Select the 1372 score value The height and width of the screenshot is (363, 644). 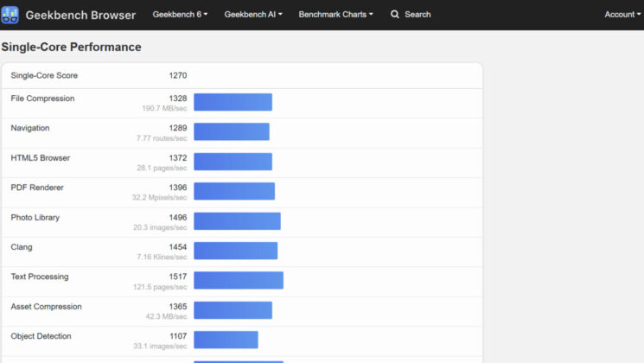pos(178,158)
